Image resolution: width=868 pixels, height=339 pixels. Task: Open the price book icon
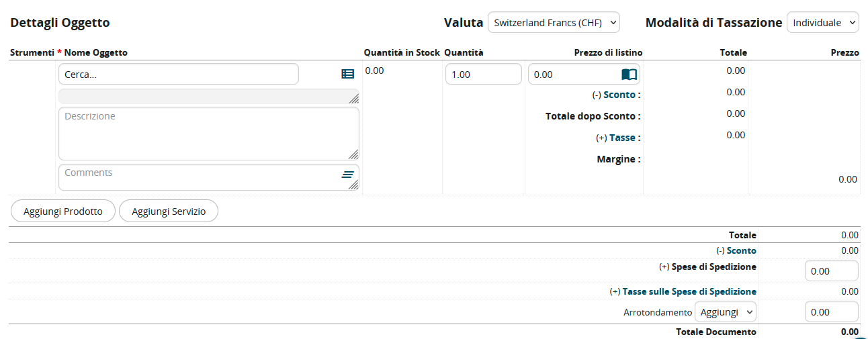pos(629,75)
